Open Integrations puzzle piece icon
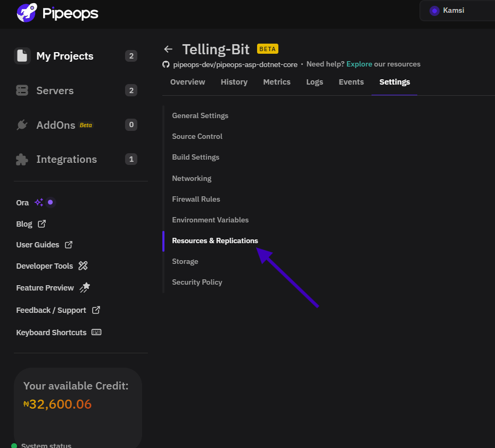Viewport: 495px width, 448px height. (22, 159)
